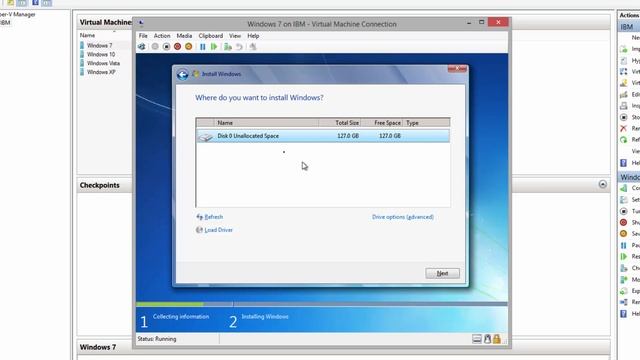Select Windows XP in Virtual Machines list
The height and width of the screenshot is (360, 640).
click(101, 72)
